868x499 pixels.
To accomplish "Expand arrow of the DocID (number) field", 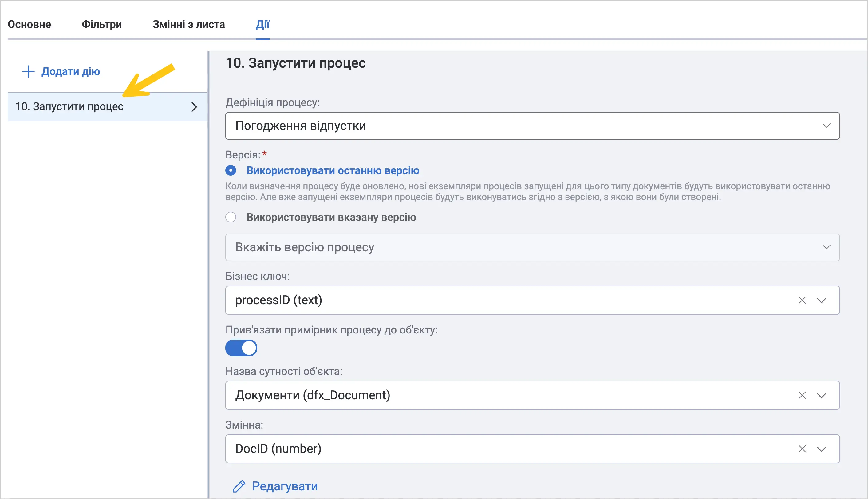I will [821, 449].
